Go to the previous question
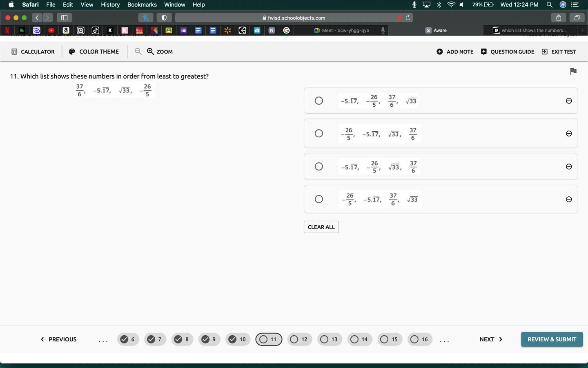 tap(58, 339)
